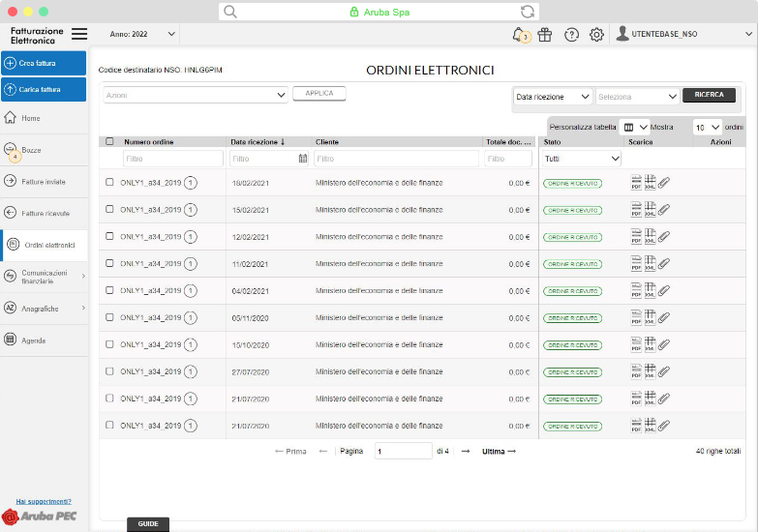This screenshot has height=532, width=758.
Task: Open the notifications bell icon
Action: pyautogui.click(x=520, y=34)
